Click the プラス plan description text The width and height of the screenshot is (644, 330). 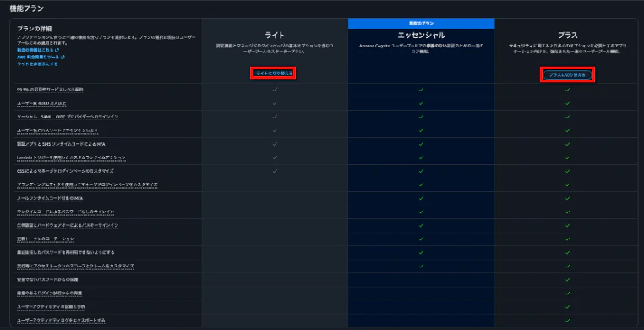(568, 49)
